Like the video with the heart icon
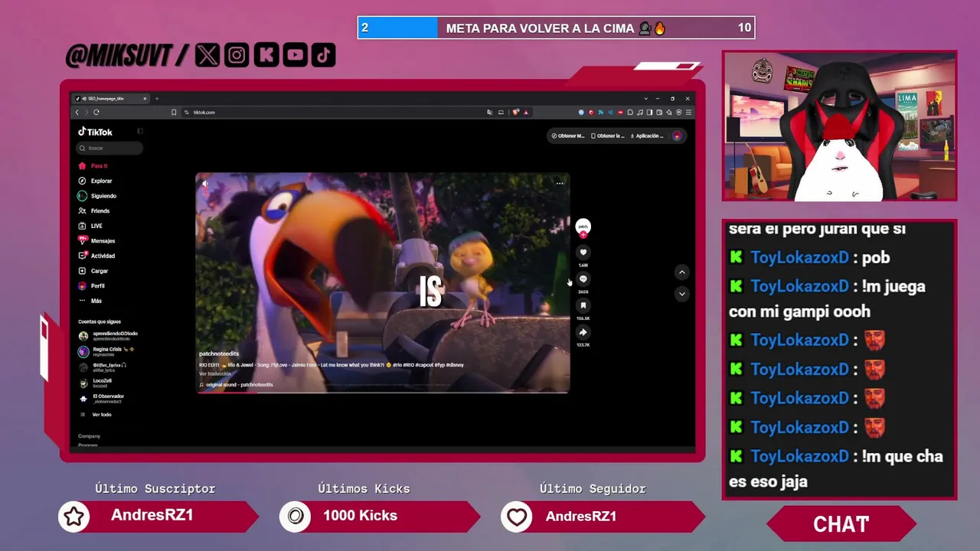 (x=583, y=253)
